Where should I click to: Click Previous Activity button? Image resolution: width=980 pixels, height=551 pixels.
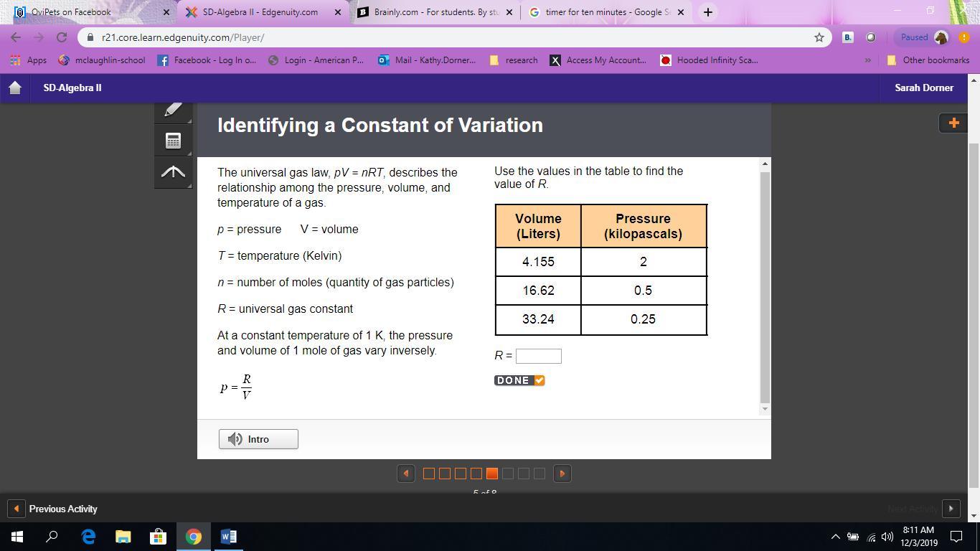click(55, 509)
